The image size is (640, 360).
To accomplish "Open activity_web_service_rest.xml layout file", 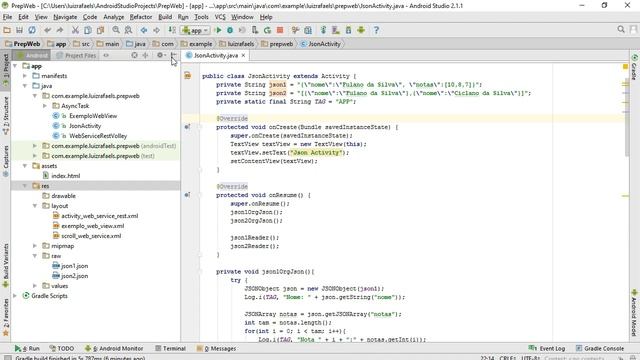I will pyautogui.click(x=100, y=216).
